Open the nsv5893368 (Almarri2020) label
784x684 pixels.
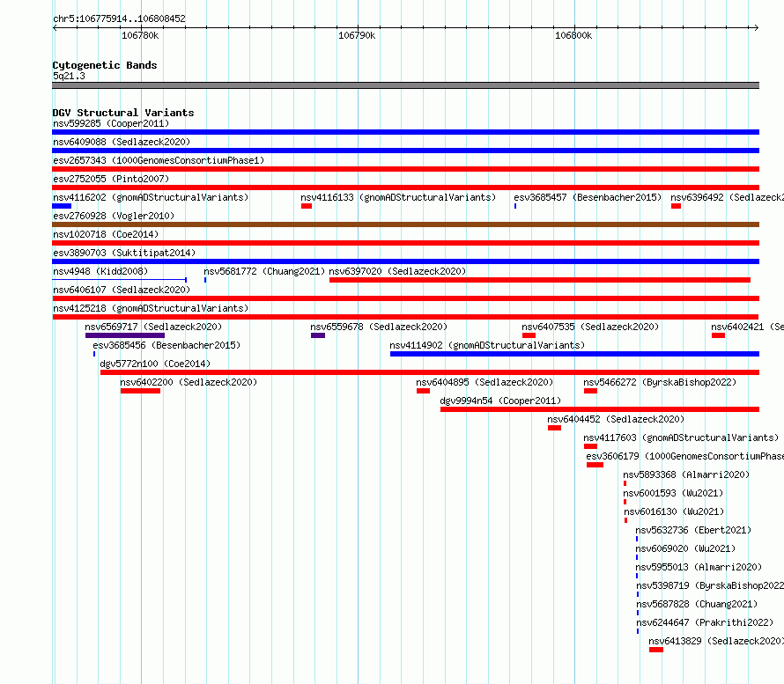(x=686, y=474)
